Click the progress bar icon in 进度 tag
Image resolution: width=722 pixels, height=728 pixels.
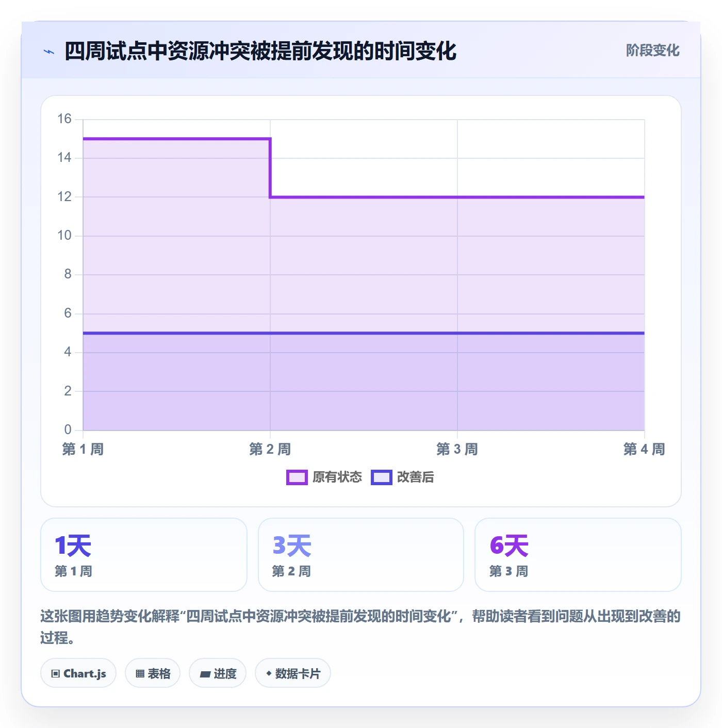click(x=205, y=674)
